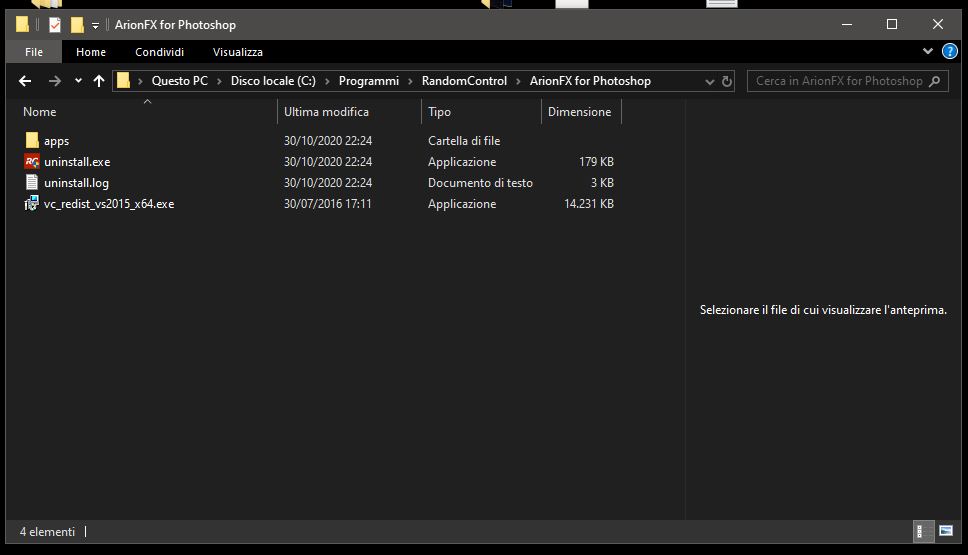
Task: Click the Properties quick access icon
Action: click(x=55, y=25)
